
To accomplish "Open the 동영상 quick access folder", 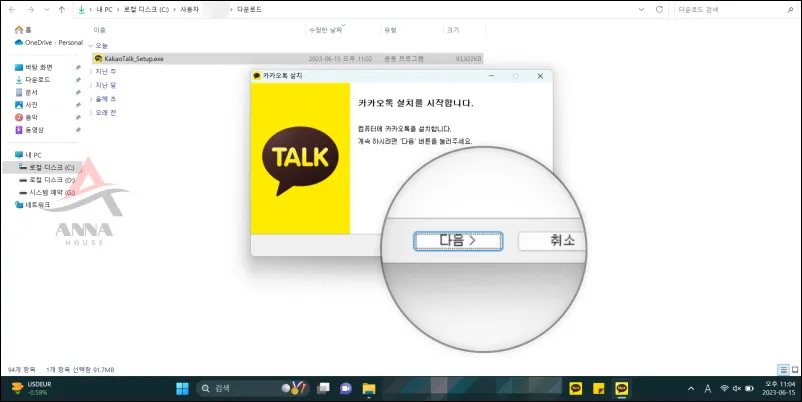I will pos(30,130).
